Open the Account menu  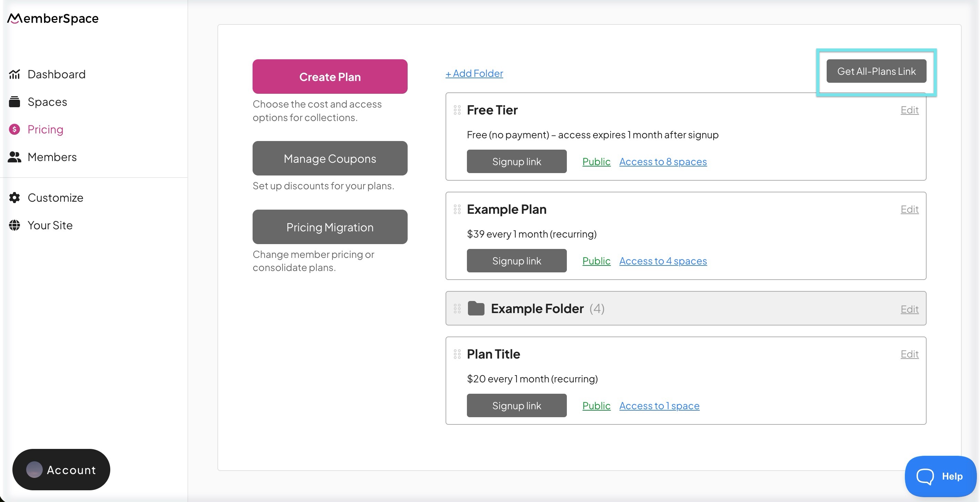coord(61,470)
